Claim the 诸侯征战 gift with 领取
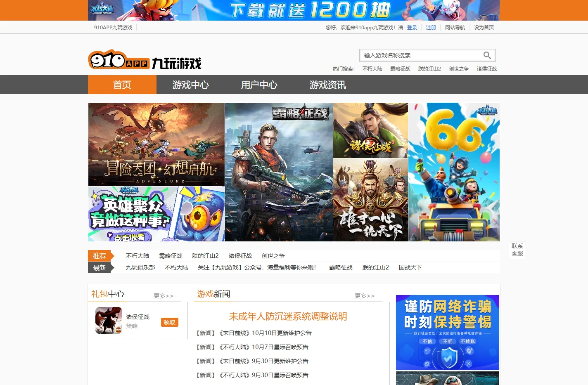588x385 pixels. point(170,322)
